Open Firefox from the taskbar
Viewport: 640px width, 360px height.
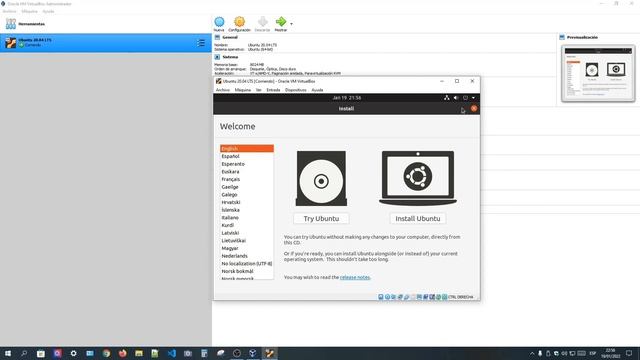(x=122, y=353)
